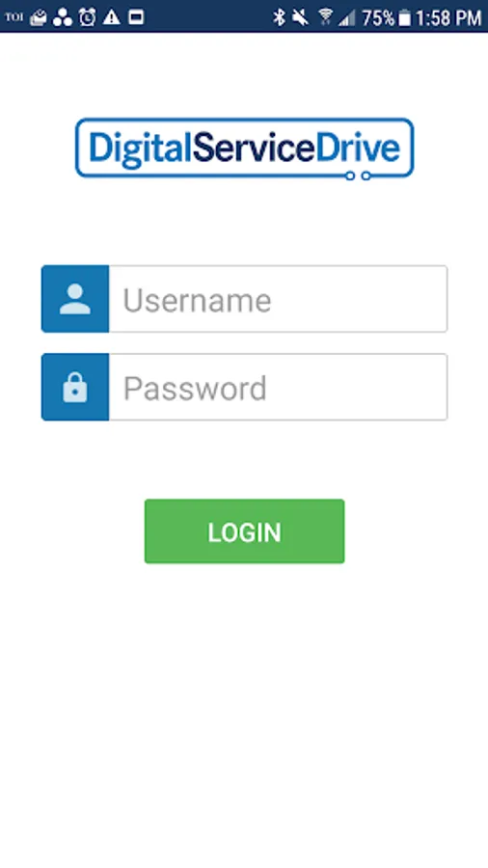Tap the cellular signal bars icon
This screenshot has width=488, height=868.
point(347,18)
